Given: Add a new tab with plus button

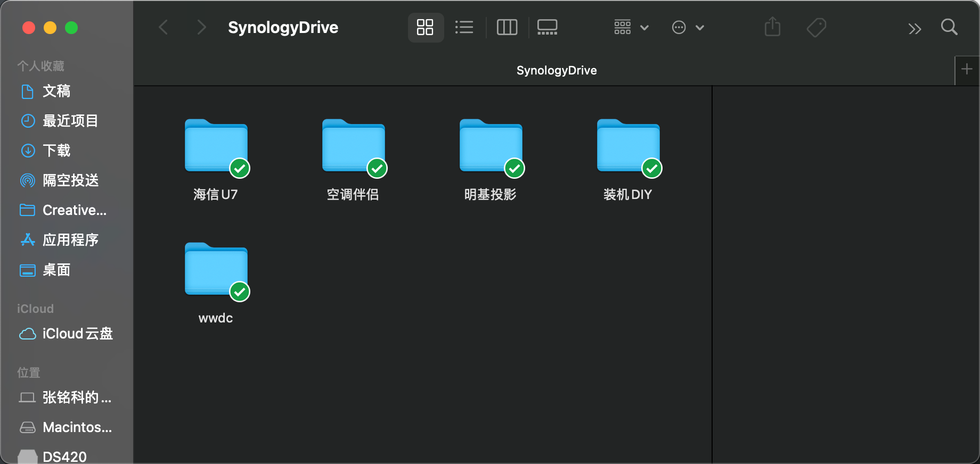Looking at the screenshot, I should tap(967, 69).
